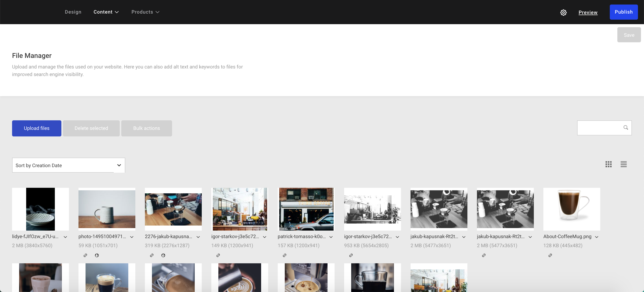The image size is (644, 292).
Task: Click link icon under About-CoffeeMug.png
Action: click(x=550, y=255)
